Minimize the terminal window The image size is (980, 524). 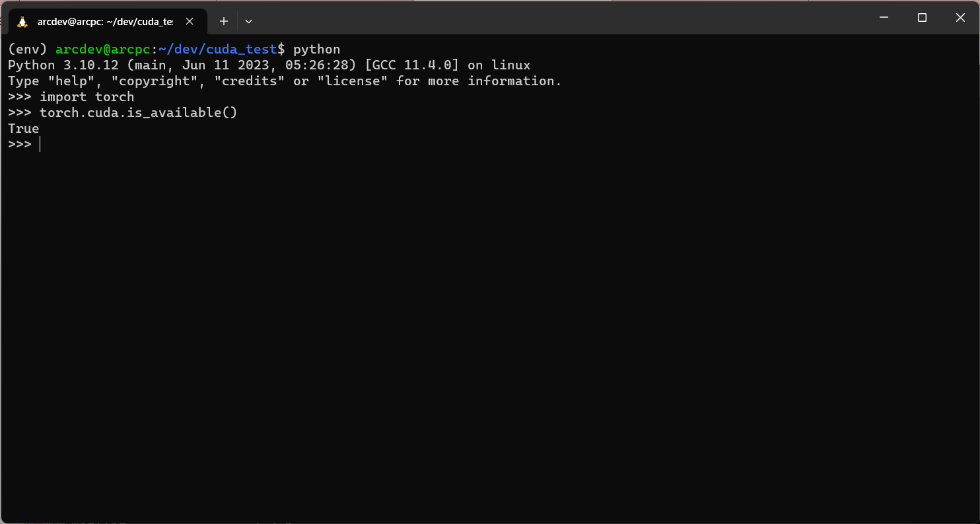tap(884, 18)
